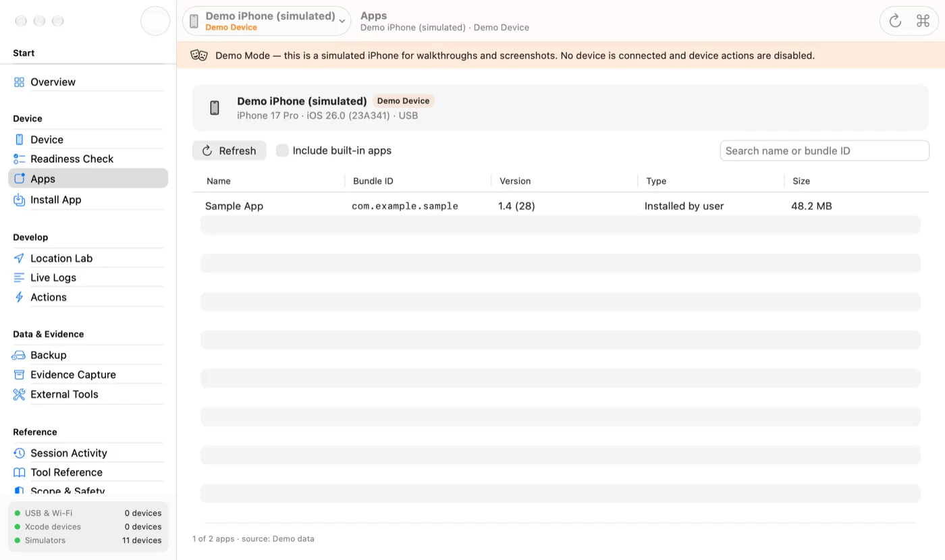
Task: Select the Sample App name cell
Action: pyautogui.click(x=234, y=206)
